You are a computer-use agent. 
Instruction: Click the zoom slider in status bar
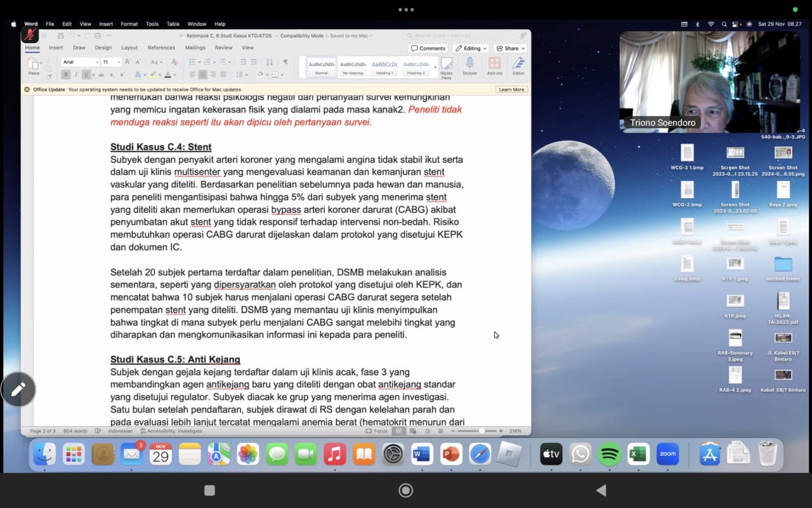[481, 431]
